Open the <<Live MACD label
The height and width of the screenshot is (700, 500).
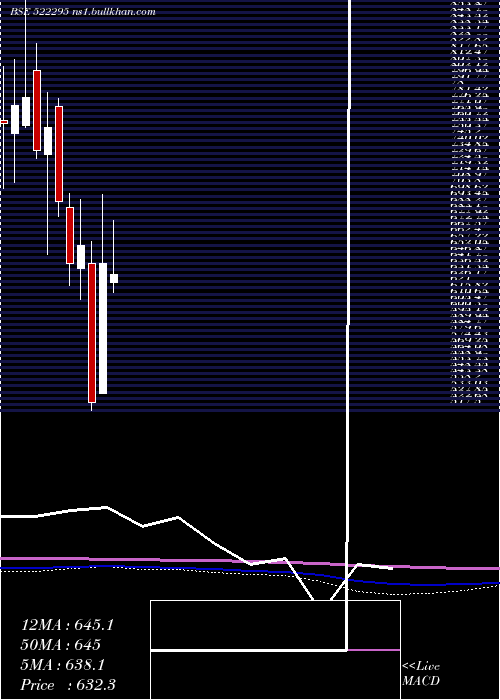click(421, 674)
